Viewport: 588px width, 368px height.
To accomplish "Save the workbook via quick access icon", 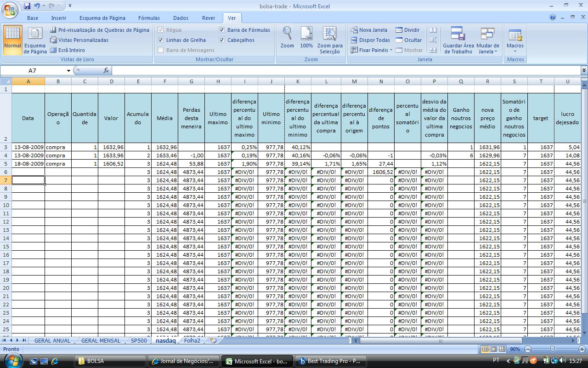I will [x=27, y=6].
